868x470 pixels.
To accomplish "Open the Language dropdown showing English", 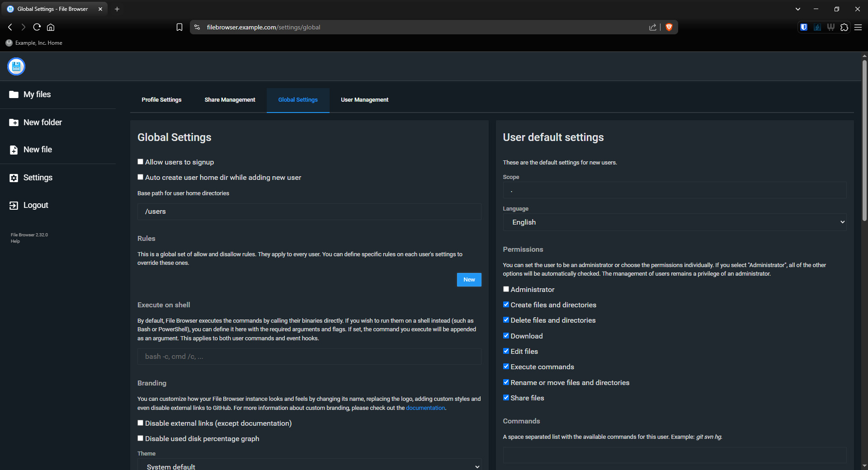I will [x=674, y=222].
